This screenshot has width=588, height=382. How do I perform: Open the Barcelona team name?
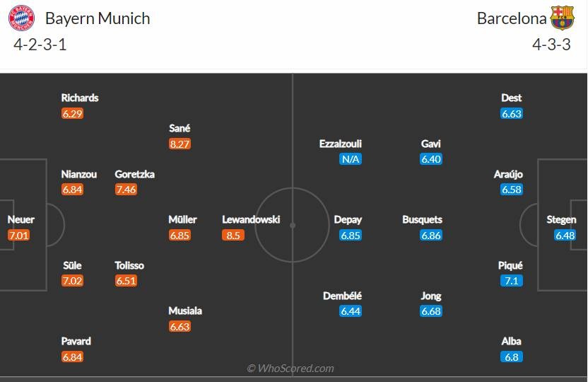(x=512, y=18)
